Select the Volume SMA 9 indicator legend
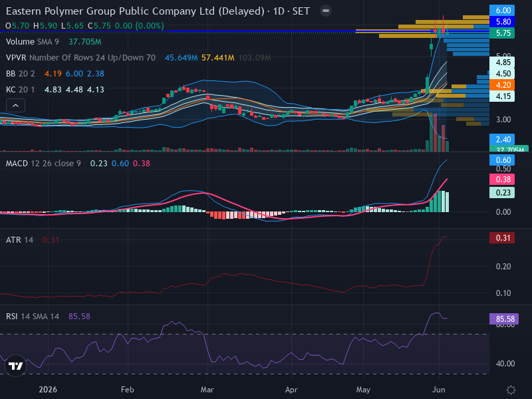The width and height of the screenshot is (532, 399). (32, 42)
